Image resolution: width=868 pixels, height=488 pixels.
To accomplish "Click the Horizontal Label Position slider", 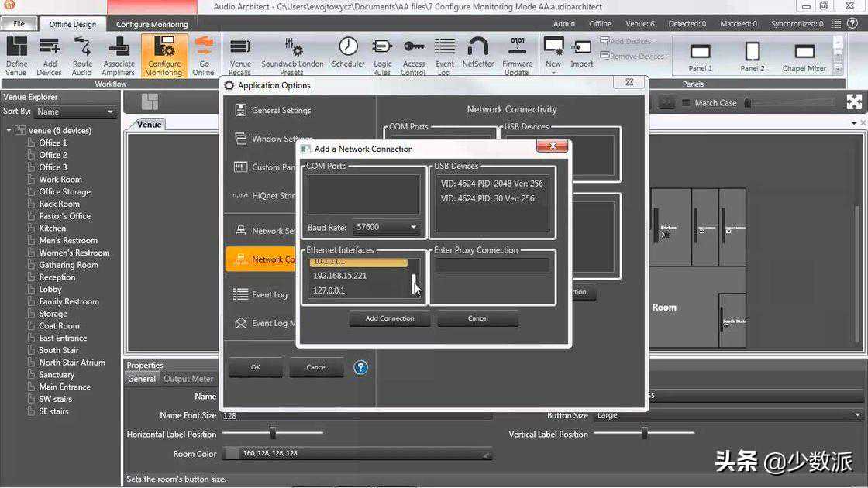I will [x=273, y=434].
